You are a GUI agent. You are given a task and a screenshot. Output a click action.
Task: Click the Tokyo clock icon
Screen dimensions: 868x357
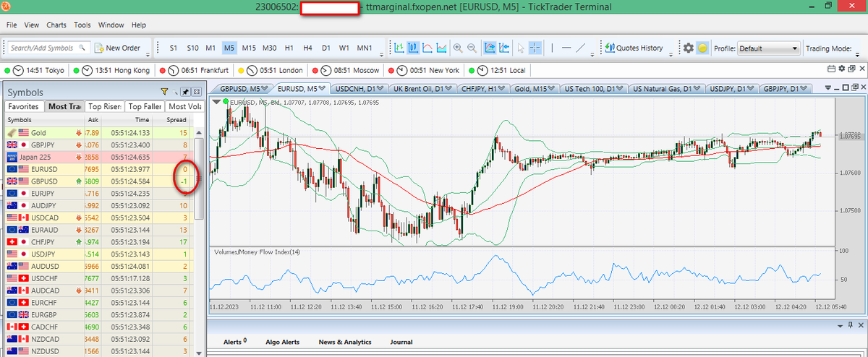20,71
